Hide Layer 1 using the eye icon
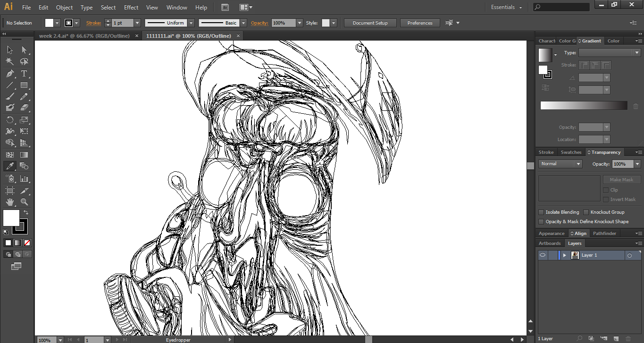 tap(543, 255)
